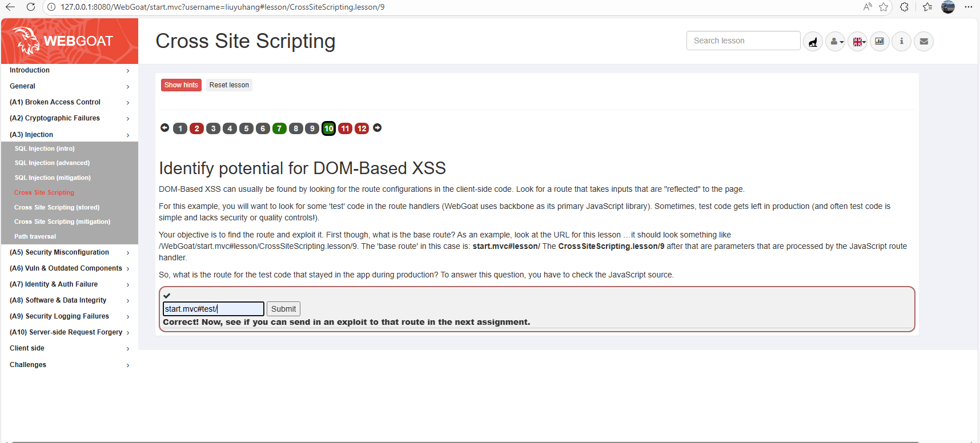Go to previous lesson page arrow

(x=164, y=128)
